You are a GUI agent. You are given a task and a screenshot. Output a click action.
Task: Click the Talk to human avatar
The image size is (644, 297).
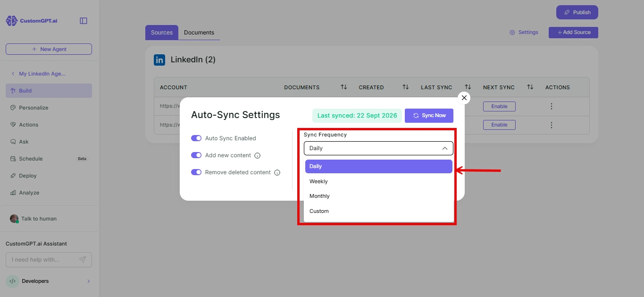14,219
